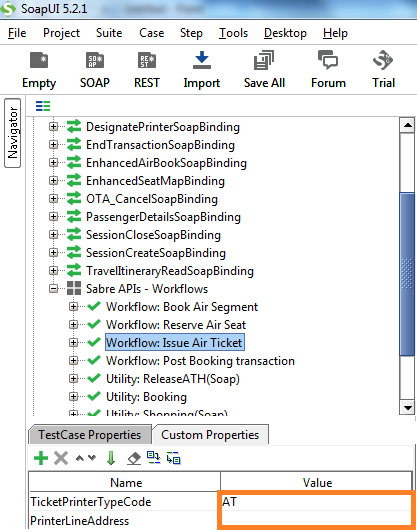
Task: Expand Utility: ReleaseATH(Soap) node
Action: coord(73,378)
